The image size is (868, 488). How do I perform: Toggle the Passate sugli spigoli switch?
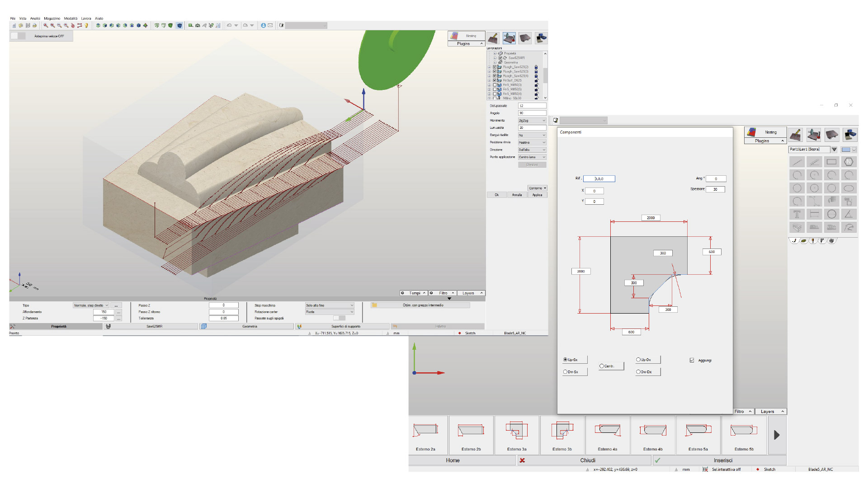click(339, 318)
